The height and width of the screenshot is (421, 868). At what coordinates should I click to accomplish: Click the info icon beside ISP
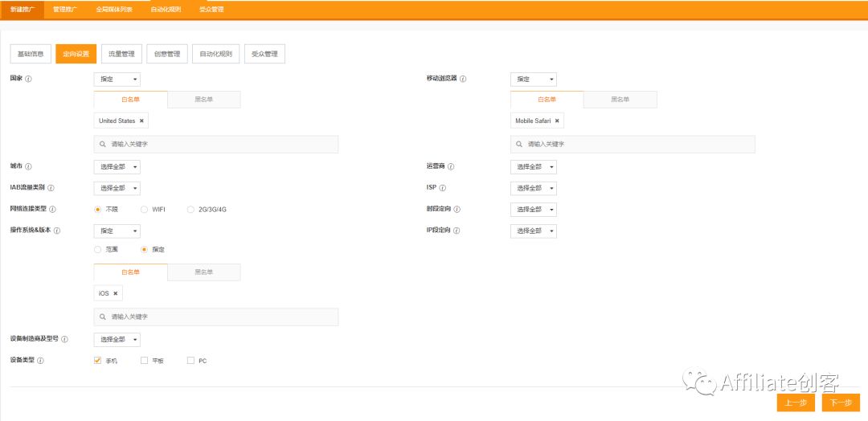[443, 188]
